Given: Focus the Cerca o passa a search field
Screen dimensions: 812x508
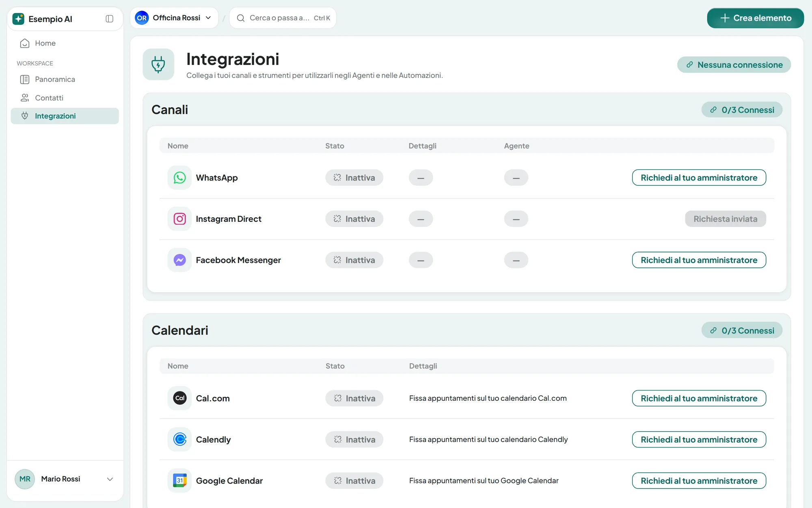Looking at the screenshot, I should click(x=283, y=18).
